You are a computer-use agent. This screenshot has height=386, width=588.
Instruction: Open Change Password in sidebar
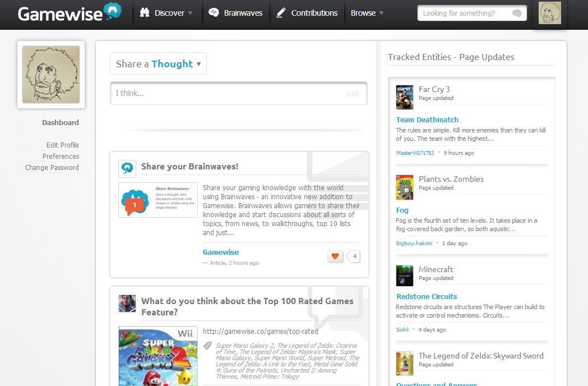(x=52, y=167)
